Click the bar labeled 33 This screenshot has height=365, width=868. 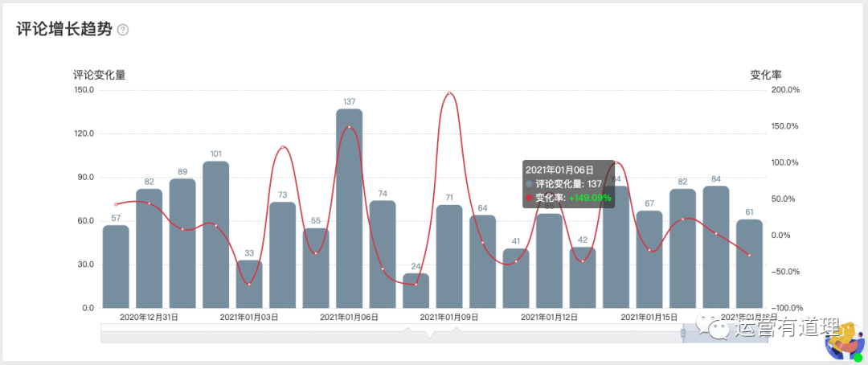249,285
